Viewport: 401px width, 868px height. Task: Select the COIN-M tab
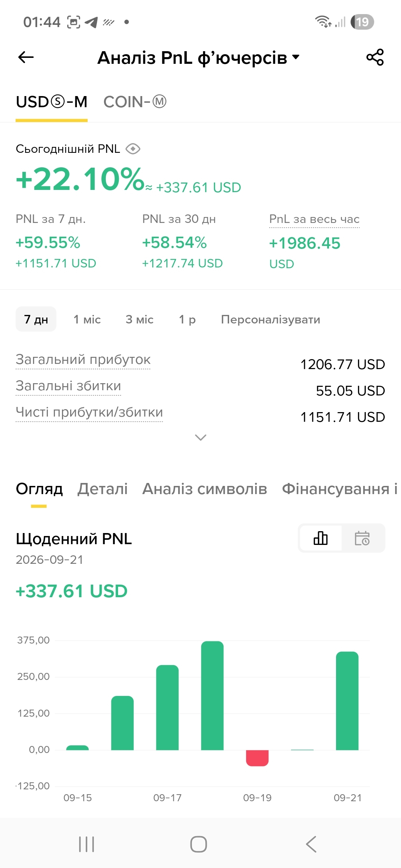click(135, 102)
